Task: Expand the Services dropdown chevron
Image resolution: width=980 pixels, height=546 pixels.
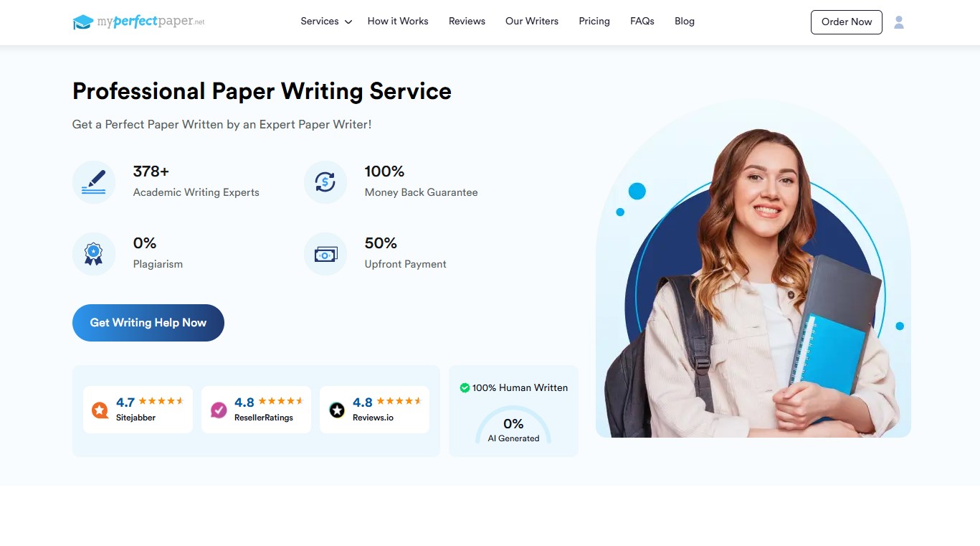Action: (348, 22)
